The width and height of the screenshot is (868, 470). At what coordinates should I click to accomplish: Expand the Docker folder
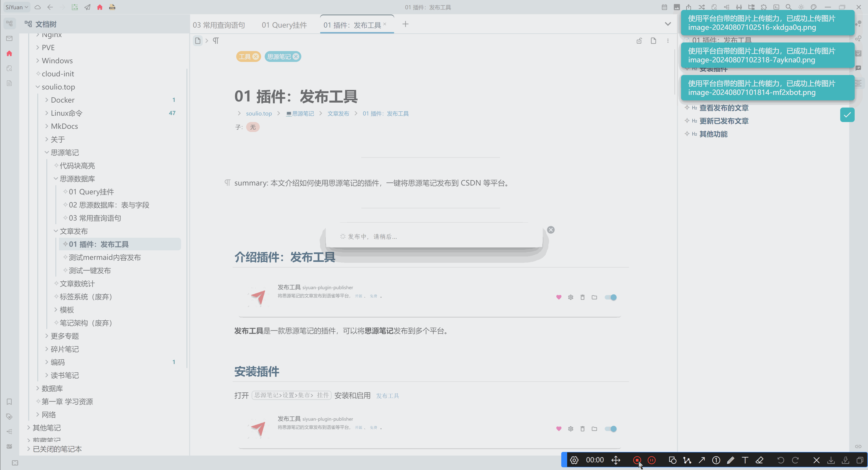pos(47,100)
